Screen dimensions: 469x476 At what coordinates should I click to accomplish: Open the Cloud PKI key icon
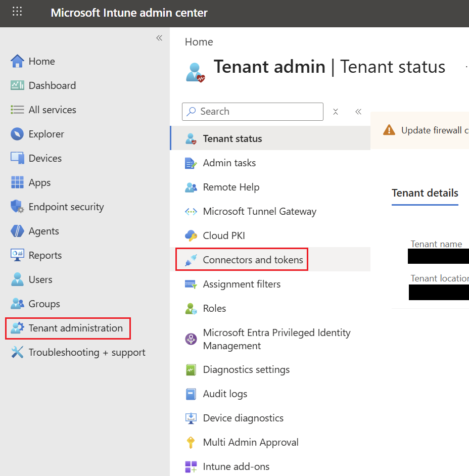(x=191, y=236)
